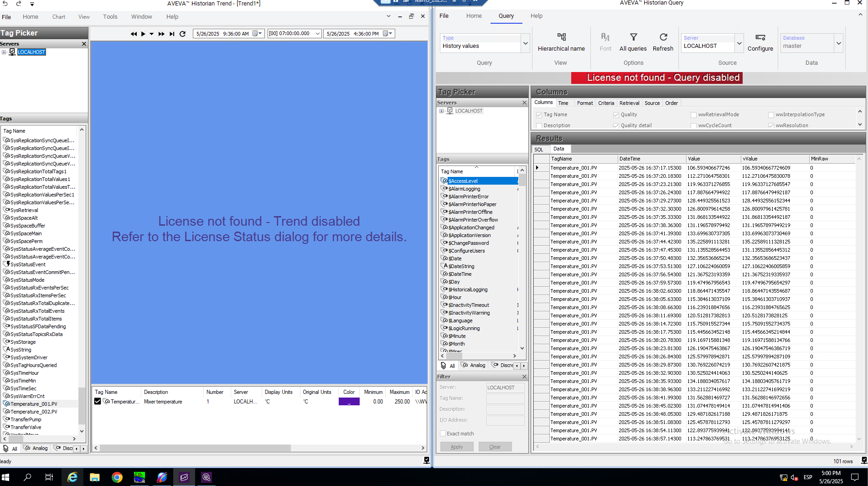Open the Windows Start menu
Viewport: 868px width, 486px height.
coord(5,477)
